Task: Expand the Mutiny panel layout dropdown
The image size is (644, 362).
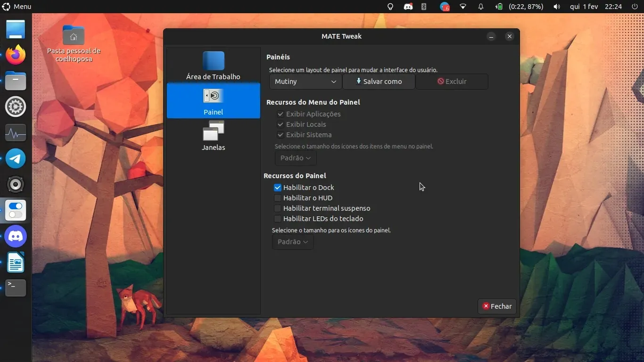Action: [x=305, y=82]
